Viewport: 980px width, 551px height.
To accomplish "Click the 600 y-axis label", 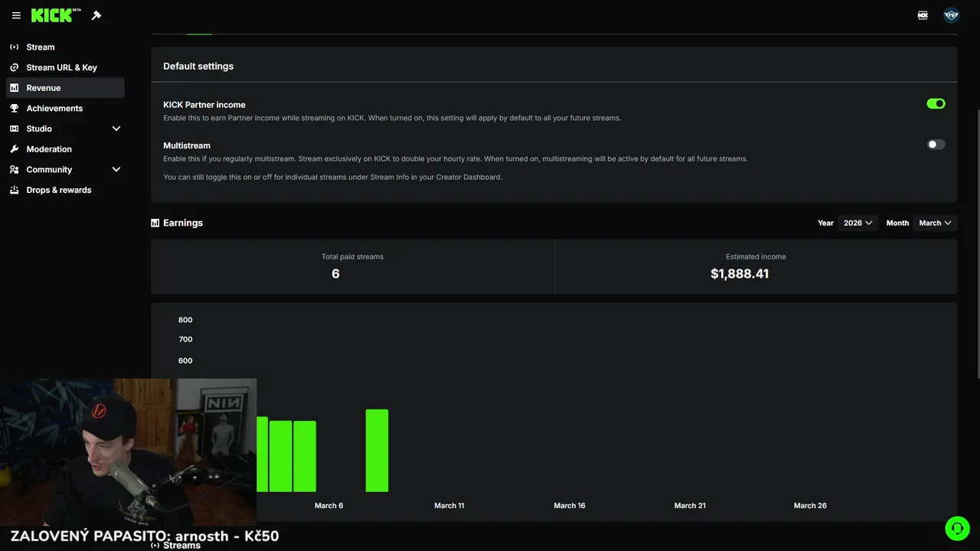I will pyautogui.click(x=185, y=360).
